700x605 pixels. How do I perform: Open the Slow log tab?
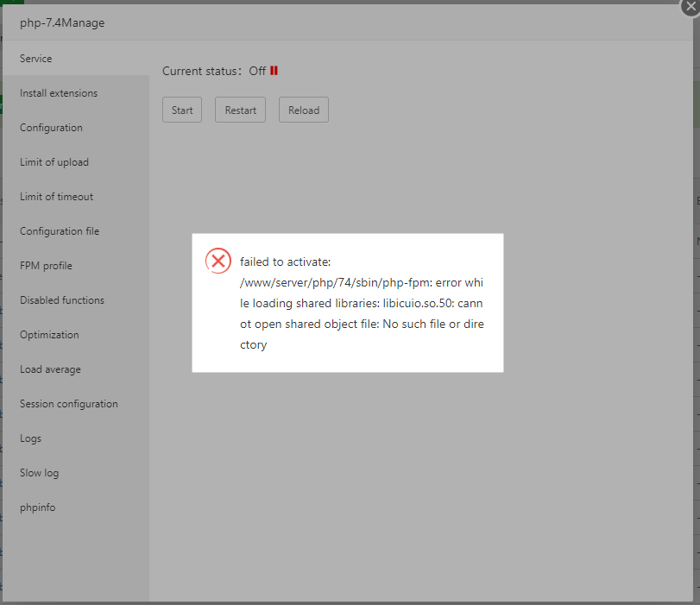coord(40,473)
